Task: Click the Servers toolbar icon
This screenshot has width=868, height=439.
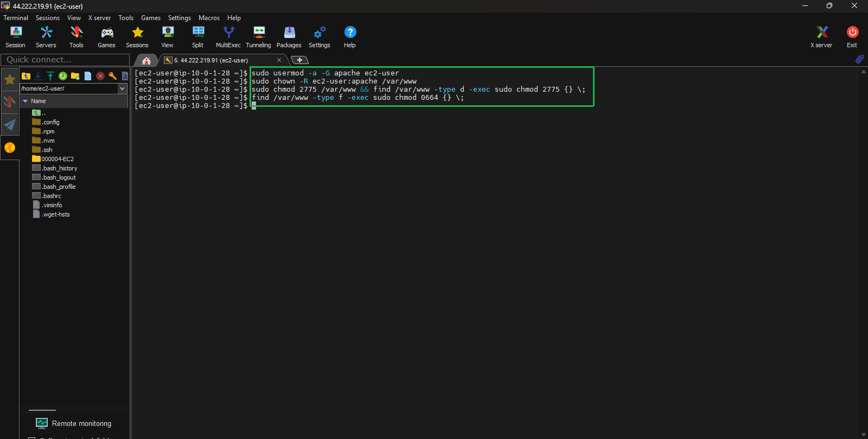Action: coord(46,37)
